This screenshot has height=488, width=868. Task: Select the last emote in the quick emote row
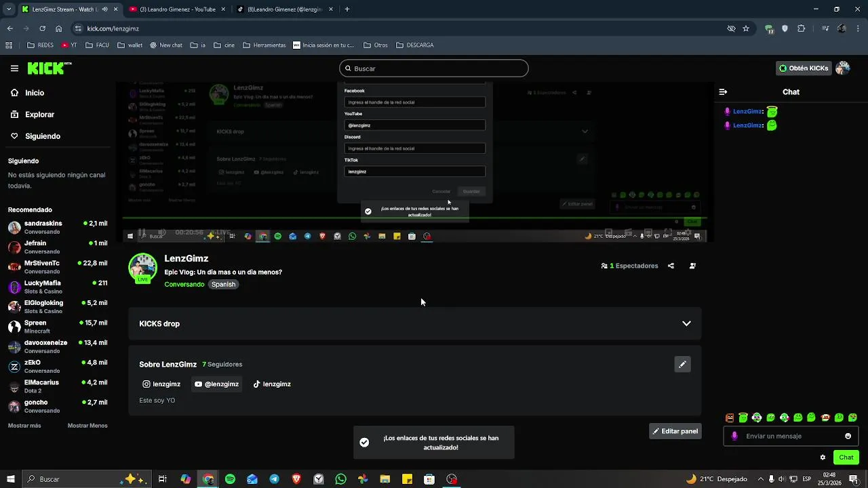click(852, 418)
